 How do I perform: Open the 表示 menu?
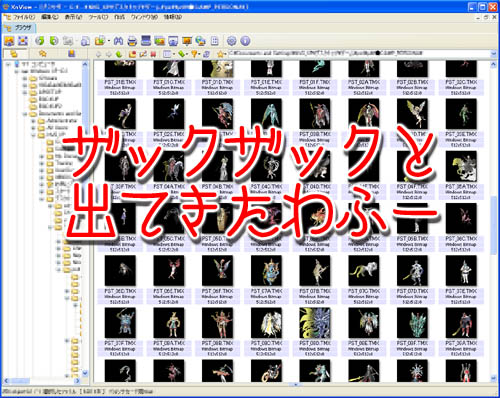73,17
